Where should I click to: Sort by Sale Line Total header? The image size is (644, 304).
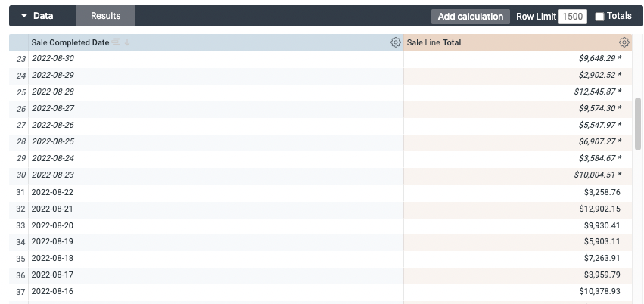click(x=434, y=43)
